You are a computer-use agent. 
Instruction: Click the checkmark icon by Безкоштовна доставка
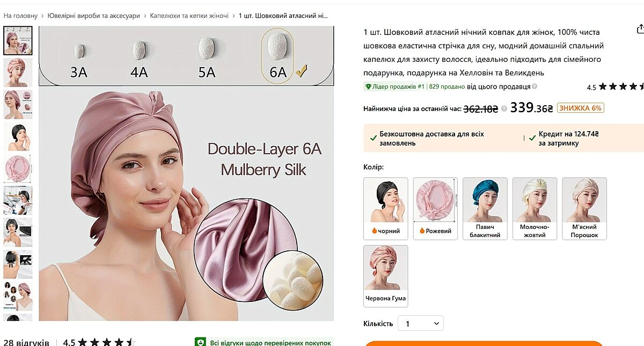coord(373,138)
